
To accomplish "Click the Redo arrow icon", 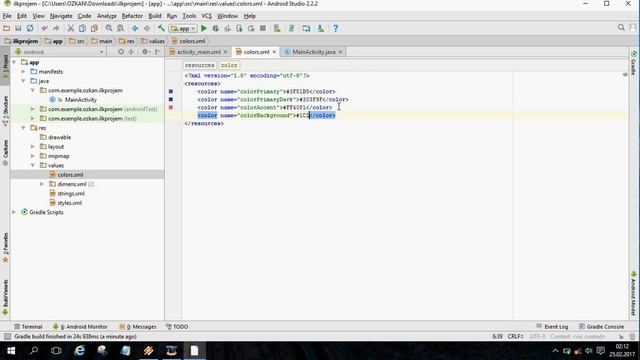I will (56, 28).
